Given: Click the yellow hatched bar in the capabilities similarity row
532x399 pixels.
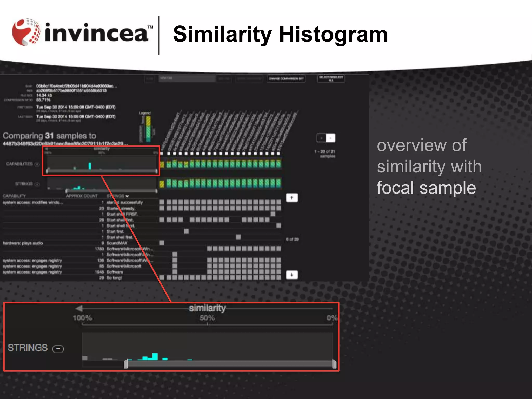Looking at the screenshot, I should click(x=162, y=164).
